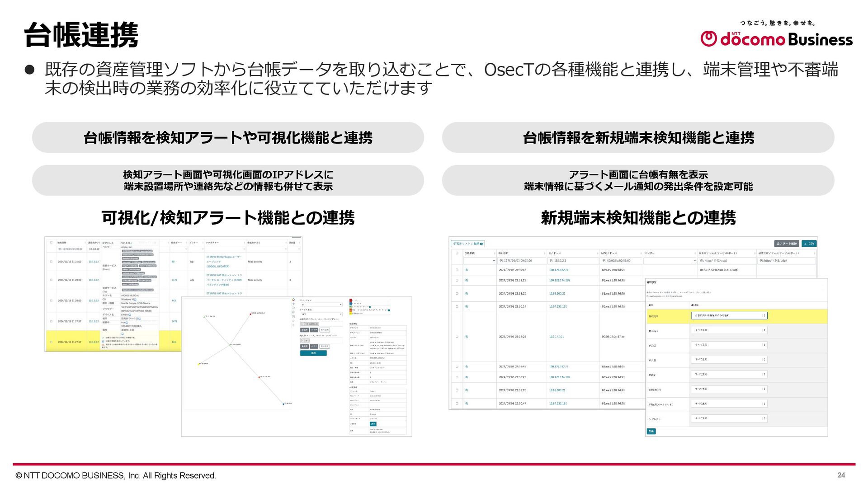Toggle header checkbox in new terminal table
The width and height of the screenshot is (868, 488).
click(x=457, y=253)
